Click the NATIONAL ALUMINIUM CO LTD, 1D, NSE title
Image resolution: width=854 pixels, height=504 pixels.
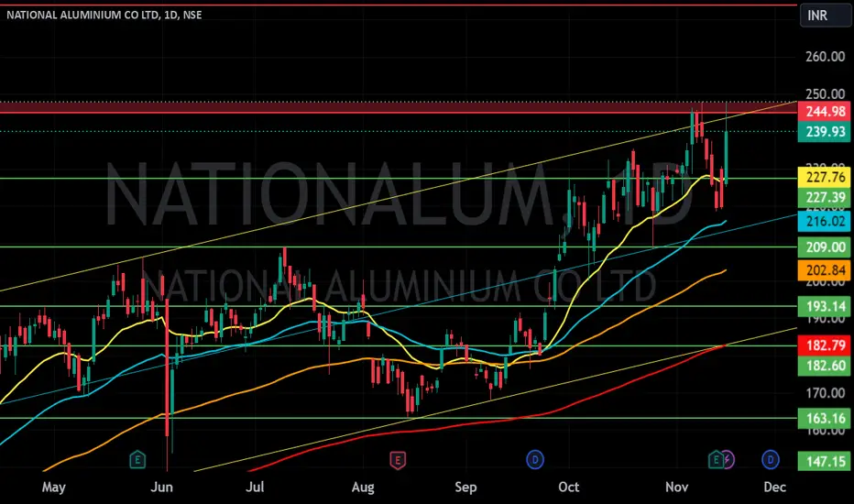104,15
